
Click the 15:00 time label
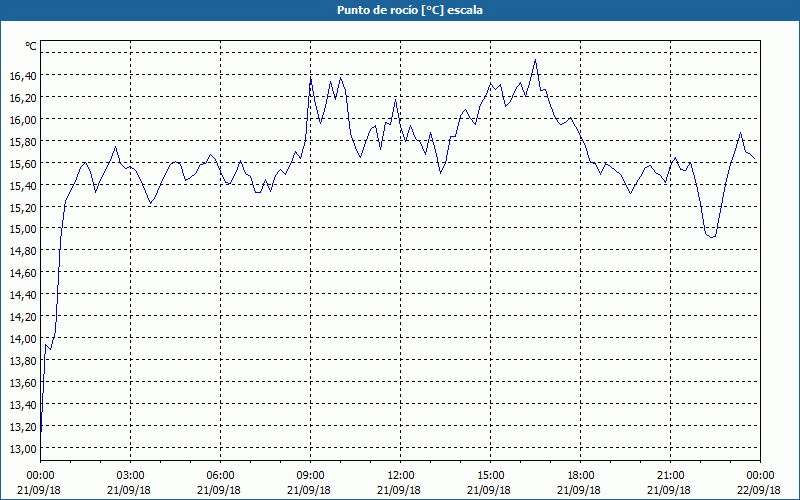491,476
